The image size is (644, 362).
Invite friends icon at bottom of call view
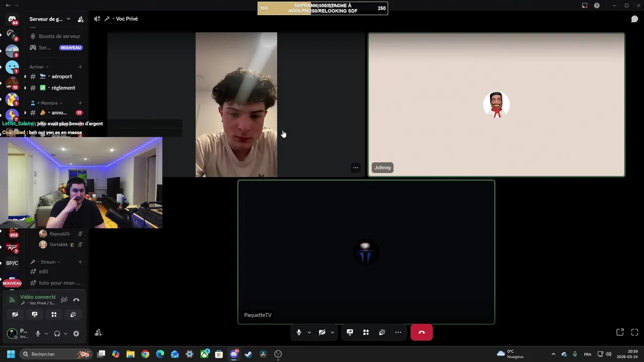[x=98, y=332]
